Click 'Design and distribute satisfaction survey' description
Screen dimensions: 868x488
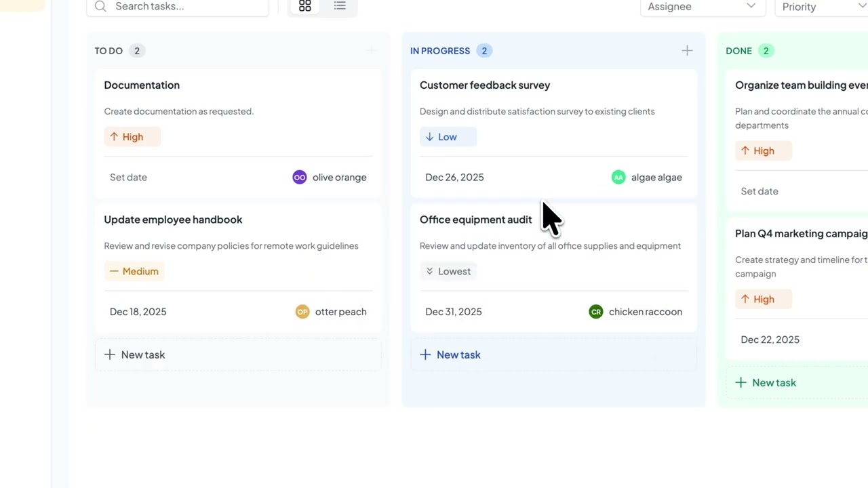pyautogui.click(x=537, y=111)
